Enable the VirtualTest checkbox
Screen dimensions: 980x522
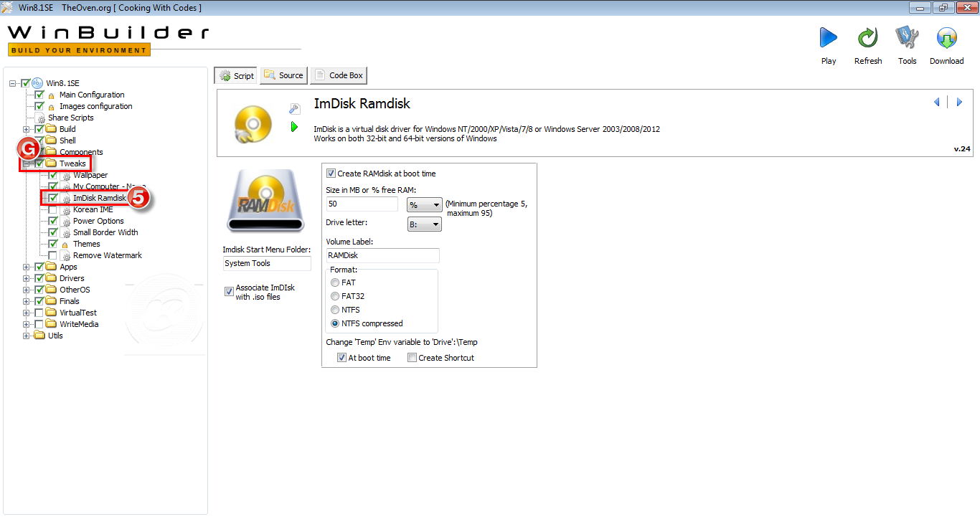[39, 313]
